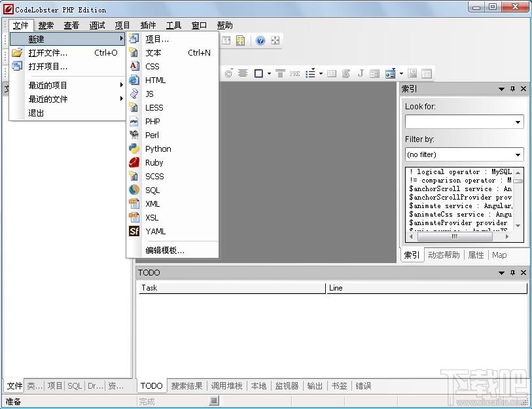Insert copyright special character icon

228,73
